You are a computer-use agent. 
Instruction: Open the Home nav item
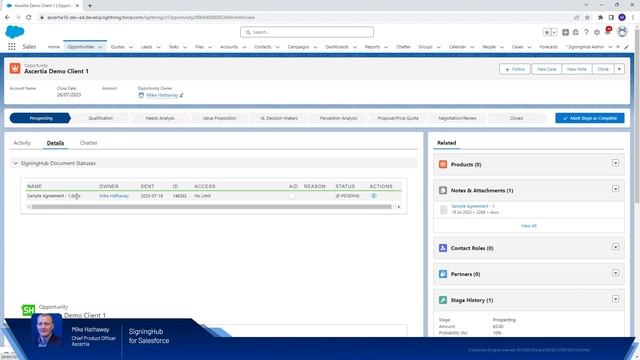53,47
